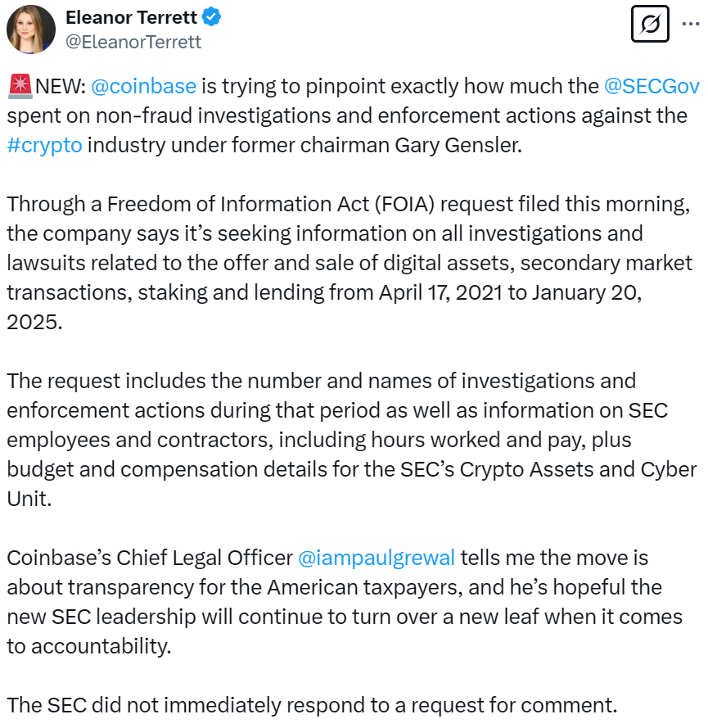
Task: Click the Grok slash-box icon
Action: (x=652, y=26)
